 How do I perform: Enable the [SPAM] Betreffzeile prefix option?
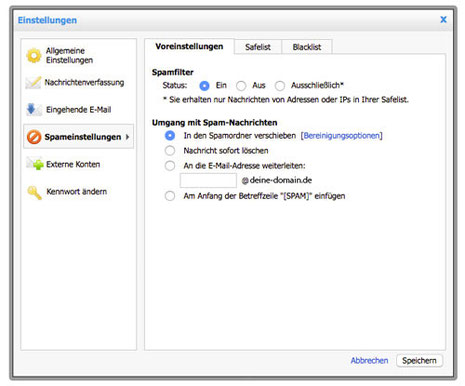pyautogui.click(x=170, y=196)
